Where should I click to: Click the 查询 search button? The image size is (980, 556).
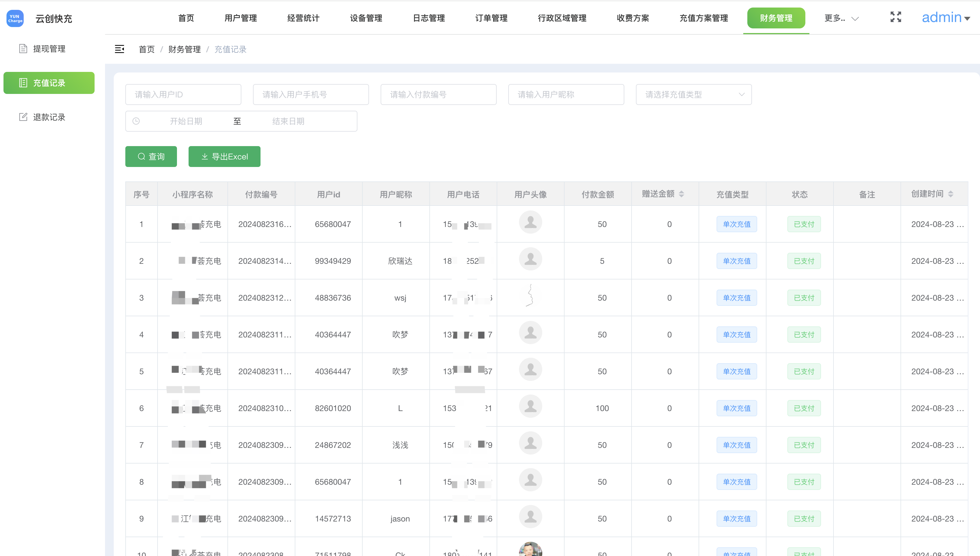(x=151, y=157)
